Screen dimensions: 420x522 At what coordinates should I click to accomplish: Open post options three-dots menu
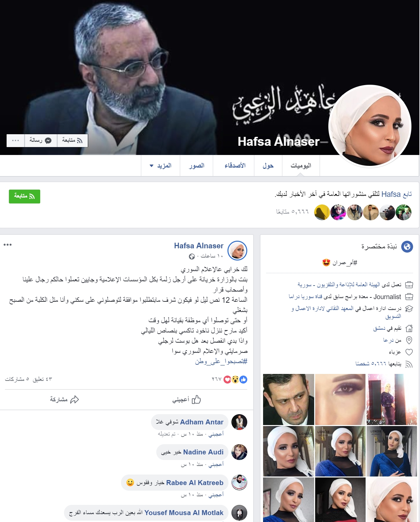pos(8,245)
